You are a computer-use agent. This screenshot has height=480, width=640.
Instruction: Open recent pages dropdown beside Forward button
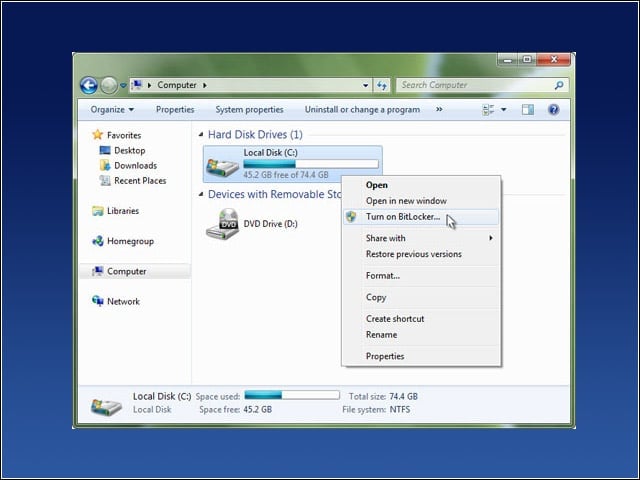coord(123,86)
